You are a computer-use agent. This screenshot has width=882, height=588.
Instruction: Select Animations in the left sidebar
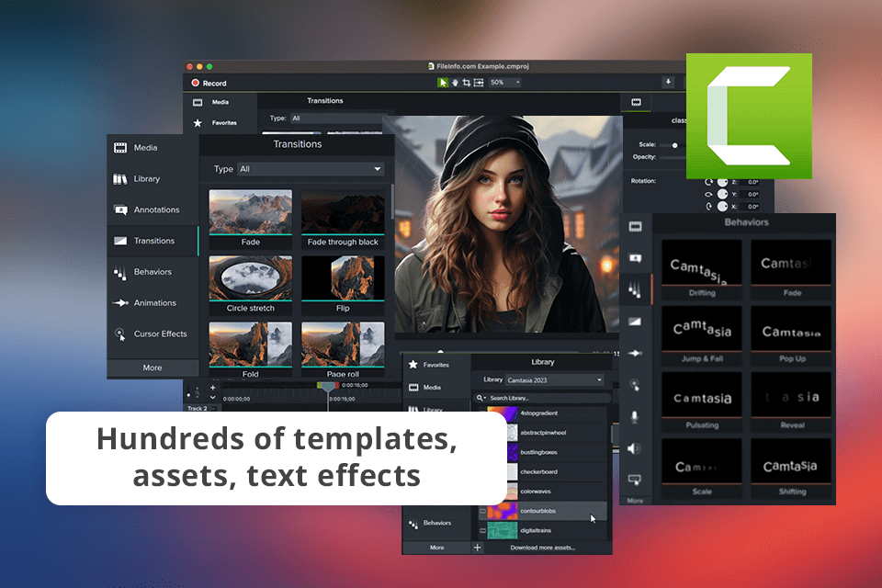coord(153,302)
